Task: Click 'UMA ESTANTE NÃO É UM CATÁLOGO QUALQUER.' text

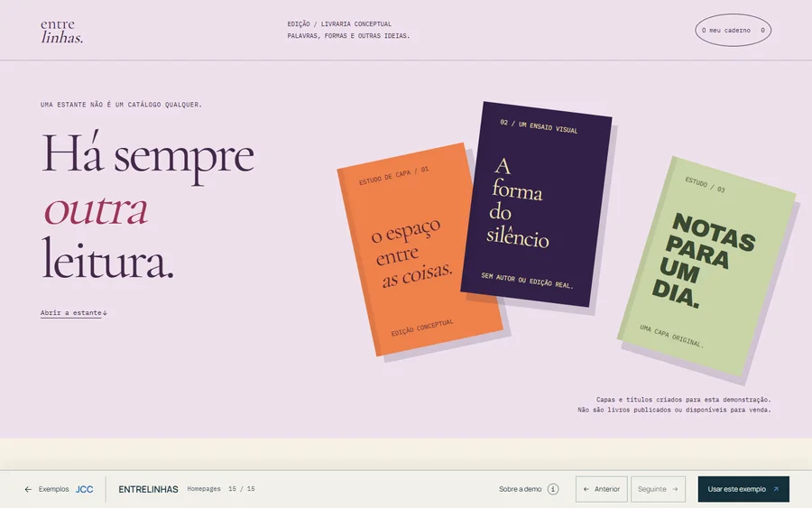Action: [x=121, y=105]
